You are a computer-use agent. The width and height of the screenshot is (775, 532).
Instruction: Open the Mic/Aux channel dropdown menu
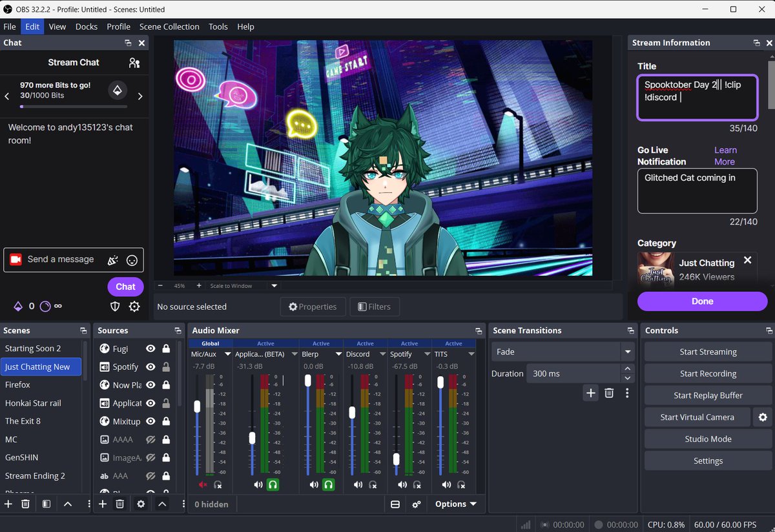[227, 354]
